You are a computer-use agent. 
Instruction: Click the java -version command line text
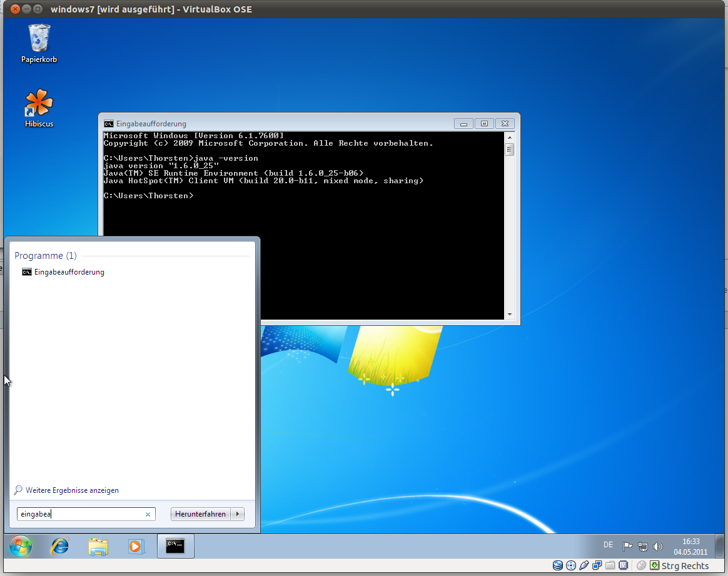click(226, 158)
